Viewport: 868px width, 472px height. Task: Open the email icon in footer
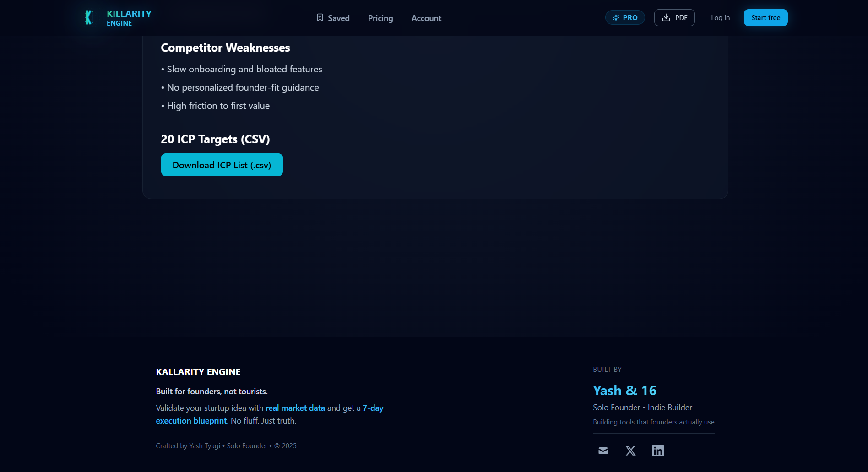pos(603,451)
